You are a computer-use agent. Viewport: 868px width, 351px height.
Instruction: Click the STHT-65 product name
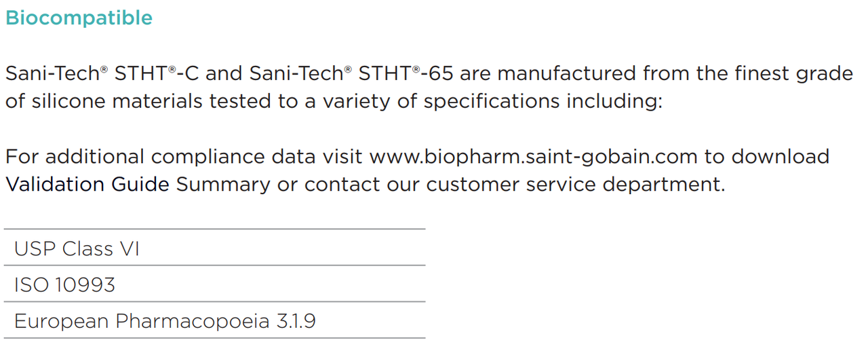(405, 73)
